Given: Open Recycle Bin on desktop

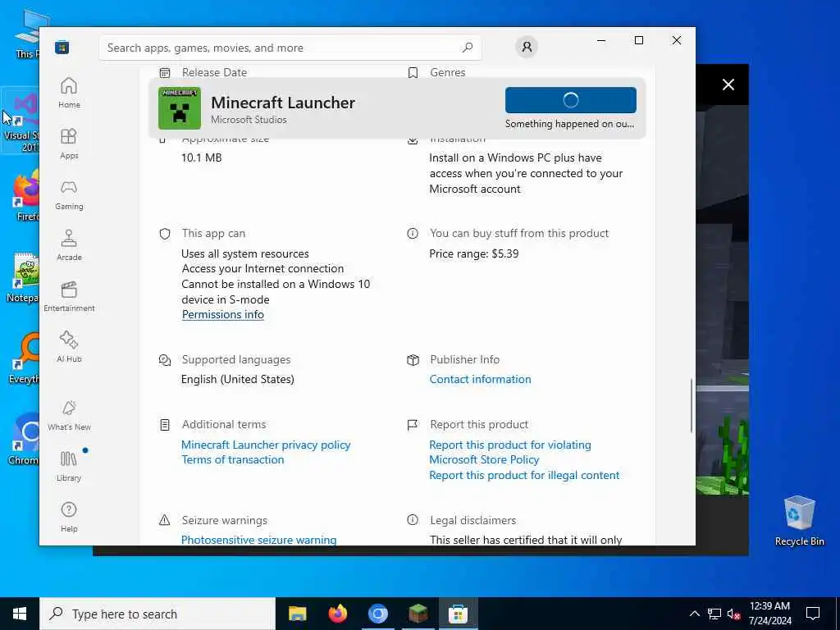Looking at the screenshot, I should coord(799,519).
